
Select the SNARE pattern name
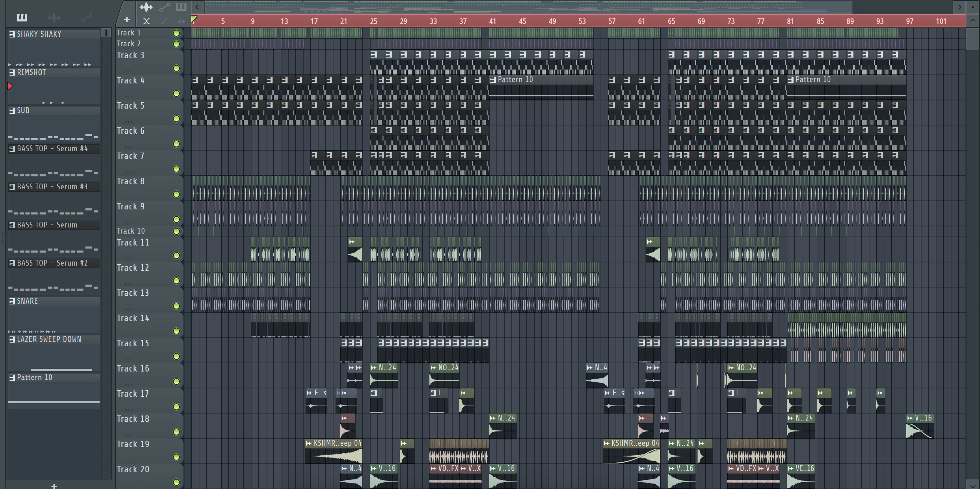[27, 301]
